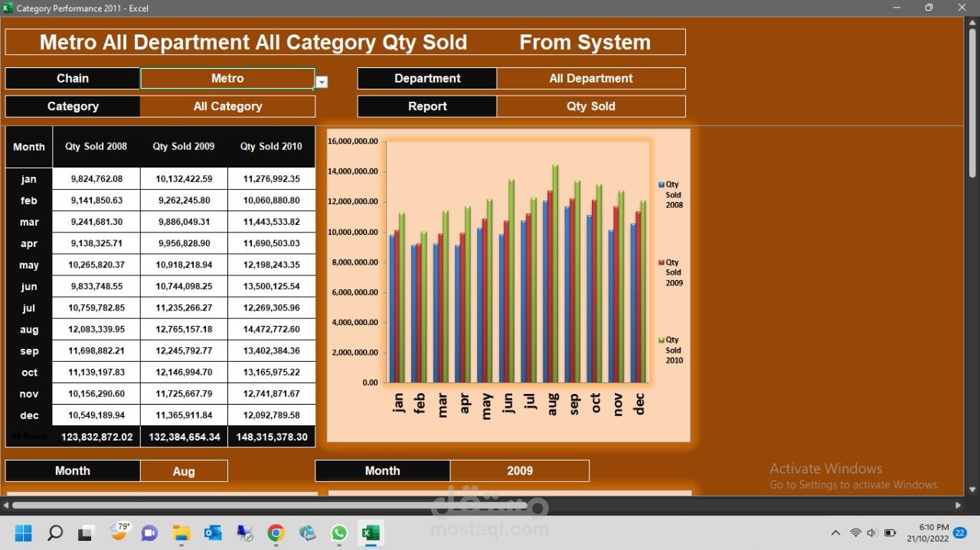Select the Aug month value cell
Viewport: 980px width, 550px height.
pos(184,471)
